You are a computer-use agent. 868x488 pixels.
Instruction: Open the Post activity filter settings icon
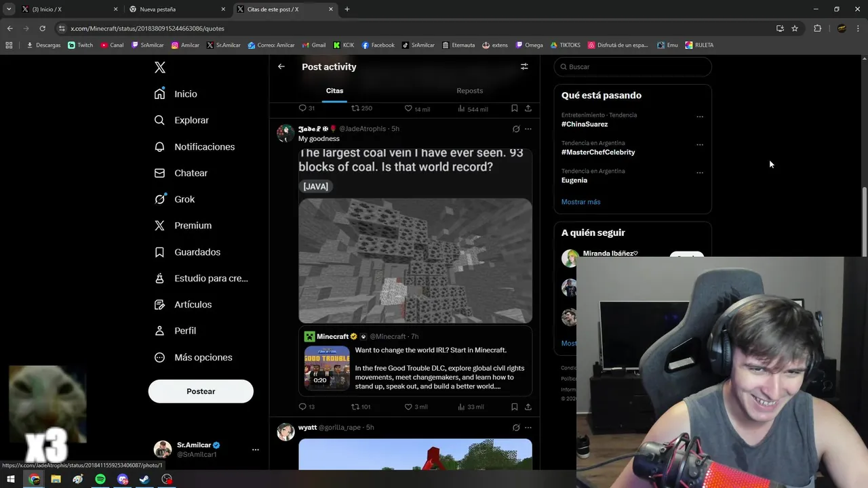524,66
